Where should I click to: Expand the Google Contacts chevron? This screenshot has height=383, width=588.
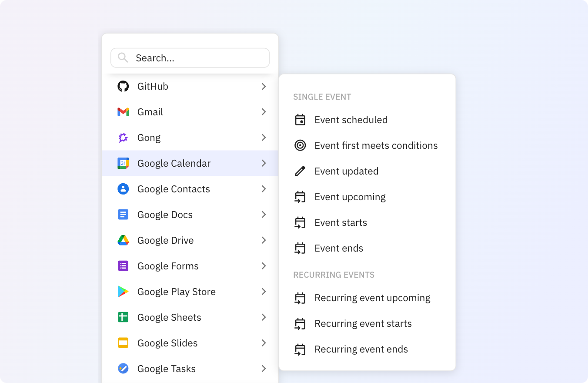[x=264, y=189]
